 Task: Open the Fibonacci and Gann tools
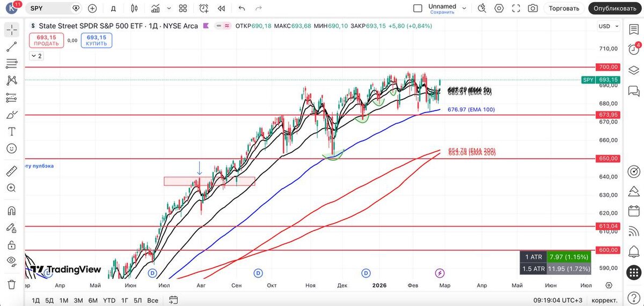click(12, 64)
